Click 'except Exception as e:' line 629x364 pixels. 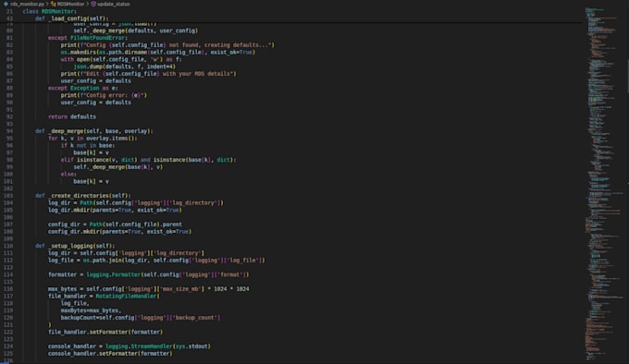tap(83, 88)
